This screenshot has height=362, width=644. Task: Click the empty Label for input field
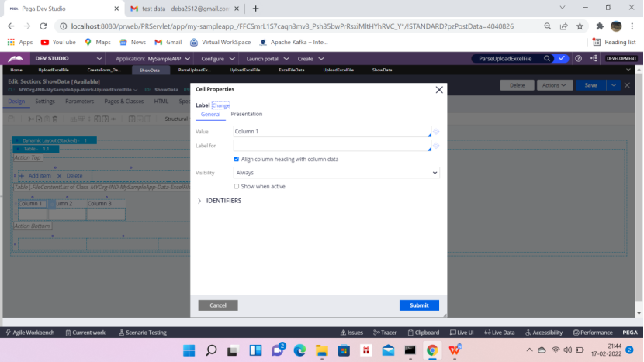click(332, 145)
